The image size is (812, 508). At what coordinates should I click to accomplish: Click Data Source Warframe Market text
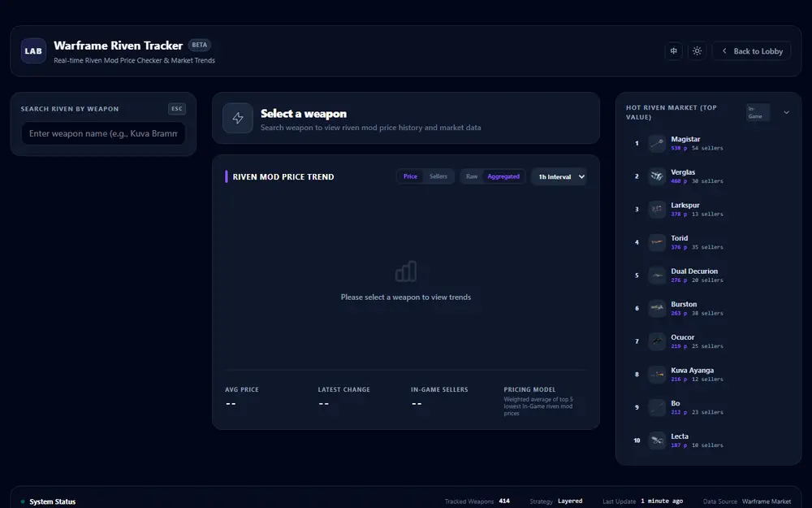[x=766, y=501]
